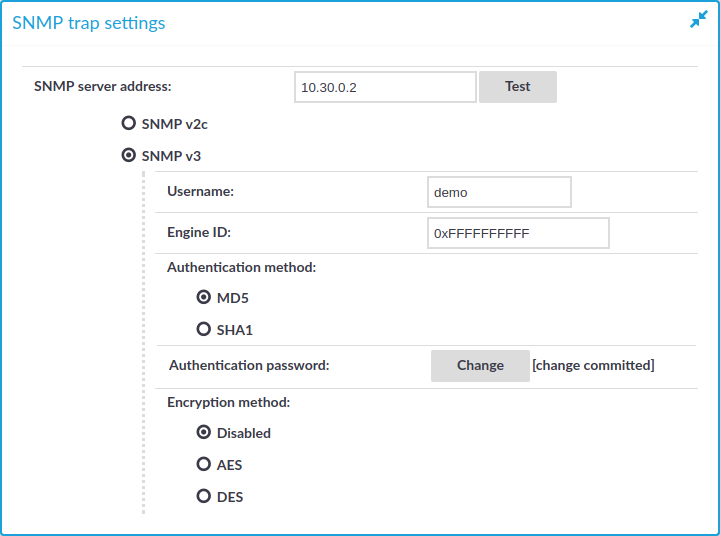This screenshot has width=720, height=536.
Task: Click the 'Authentication method:' heading
Action: coord(241,268)
